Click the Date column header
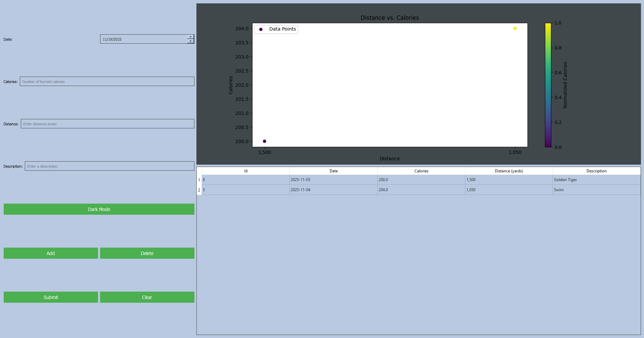 click(x=333, y=171)
